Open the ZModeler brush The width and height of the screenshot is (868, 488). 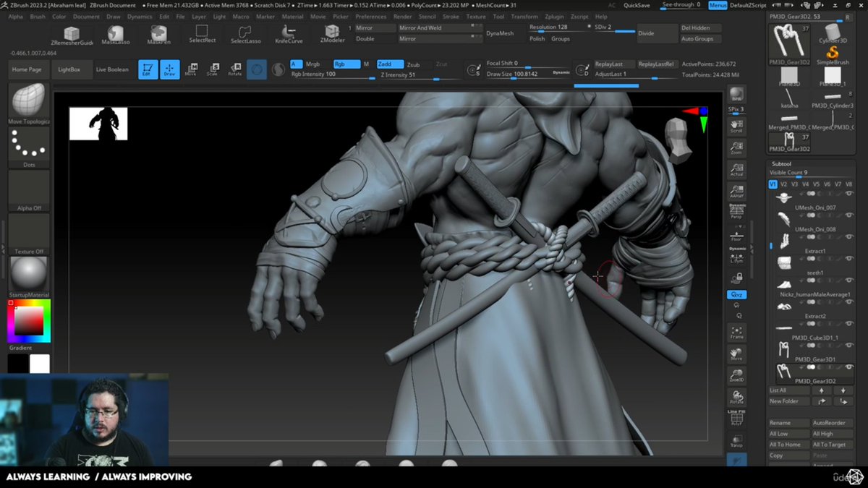click(331, 32)
